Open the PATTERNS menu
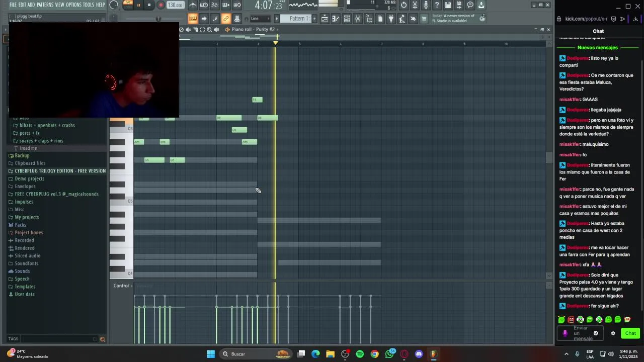Viewport: 644px width, 362px height. (45, 5)
